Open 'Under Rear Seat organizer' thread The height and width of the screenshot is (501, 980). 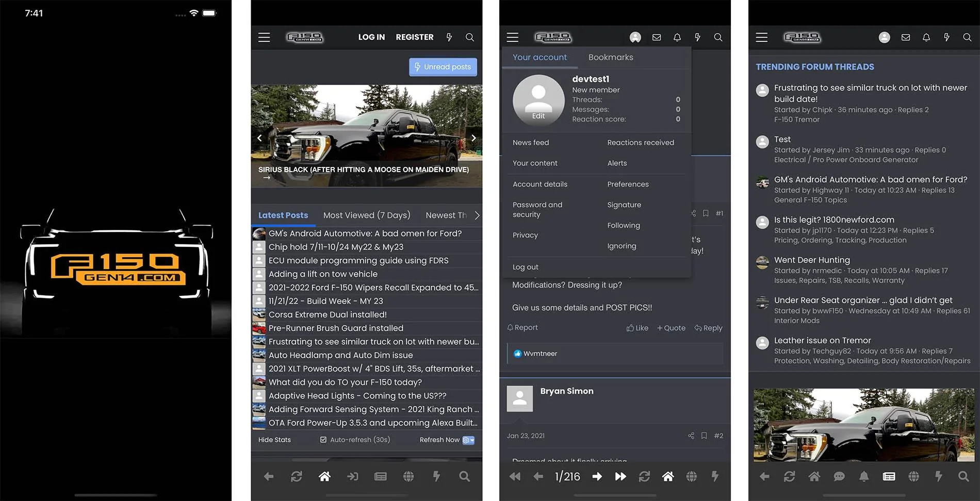pyautogui.click(x=863, y=300)
